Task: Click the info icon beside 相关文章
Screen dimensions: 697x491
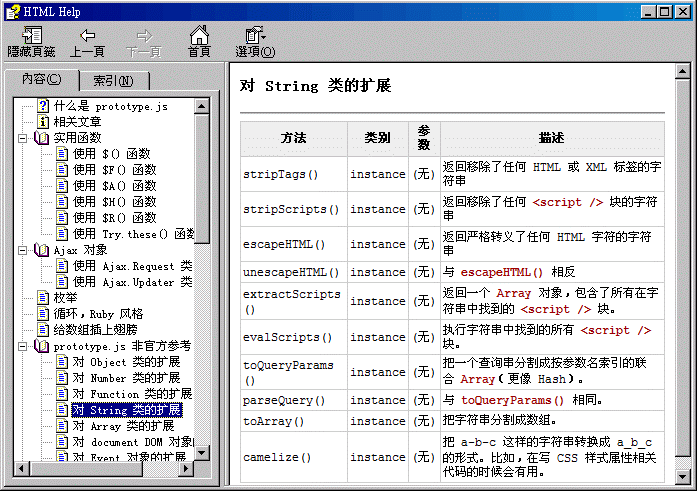Action: (x=43, y=122)
